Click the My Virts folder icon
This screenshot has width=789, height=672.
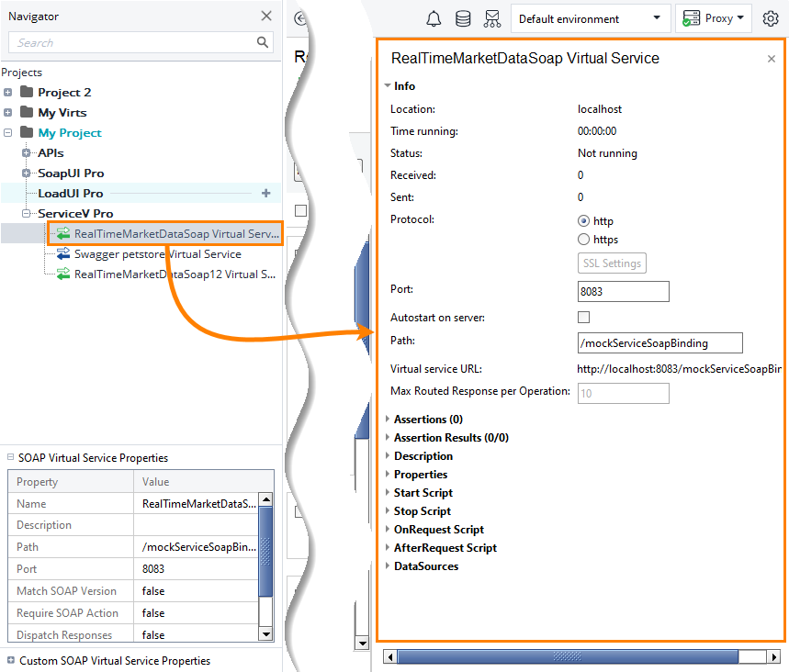(x=27, y=112)
